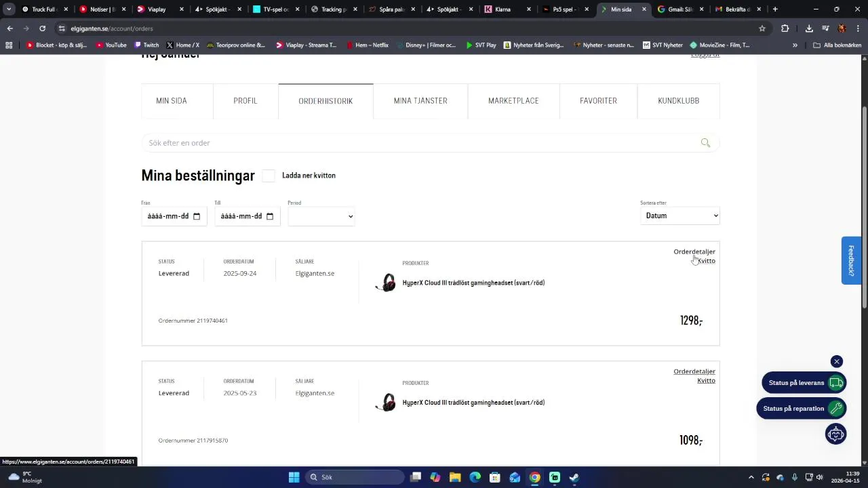The image size is (868, 488).
Task: Open weather widget showing 9°C Molnigt
Action: pos(25,477)
